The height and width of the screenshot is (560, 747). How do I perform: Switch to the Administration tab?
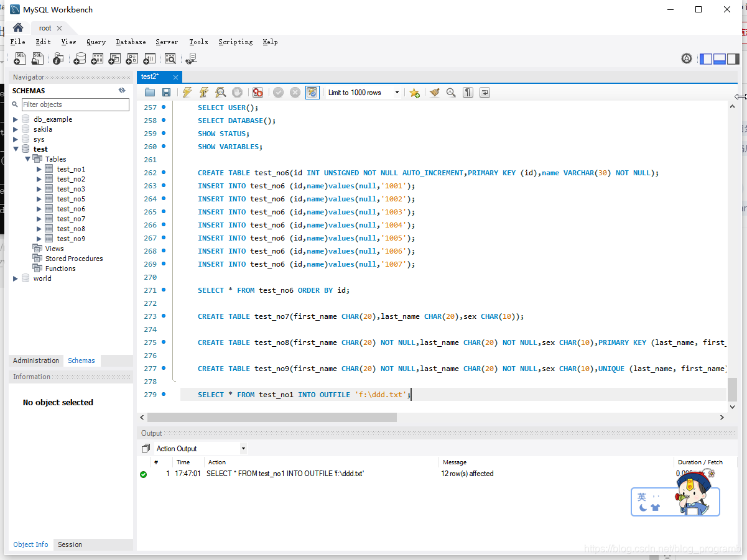click(36, 360)
